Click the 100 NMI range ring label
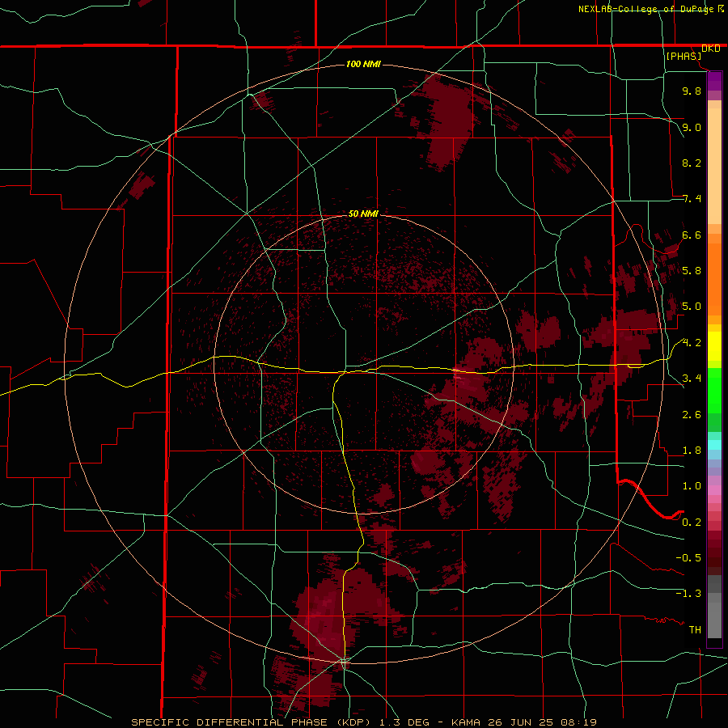This screenshot has height=728, width=728. tap(363, 64)
